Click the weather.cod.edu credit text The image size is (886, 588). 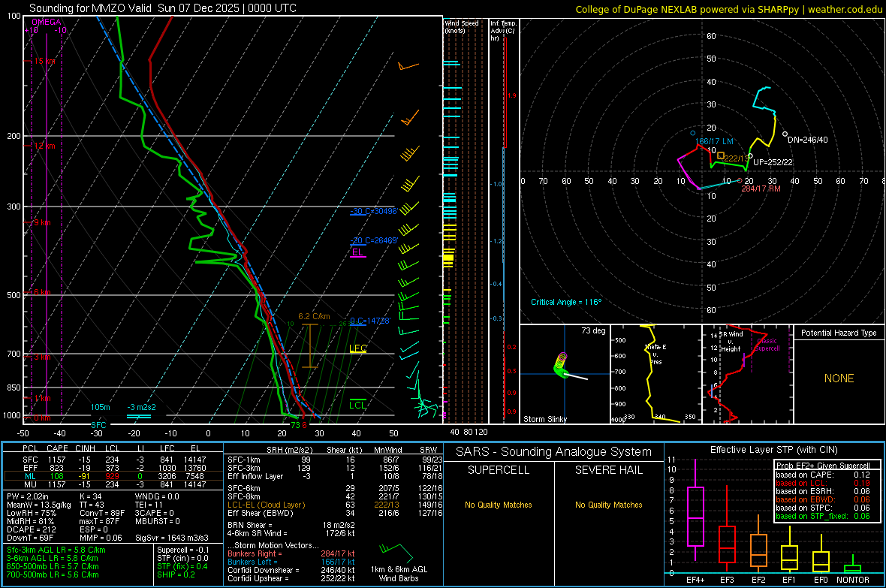tap(845, 9)
